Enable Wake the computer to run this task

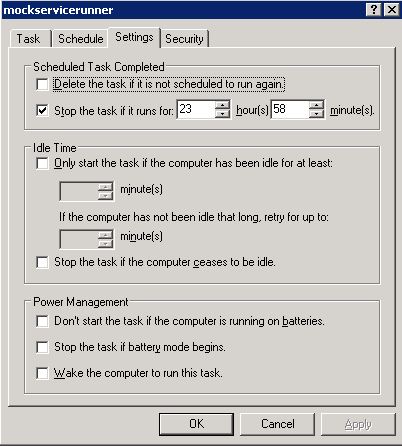(42, 373)
